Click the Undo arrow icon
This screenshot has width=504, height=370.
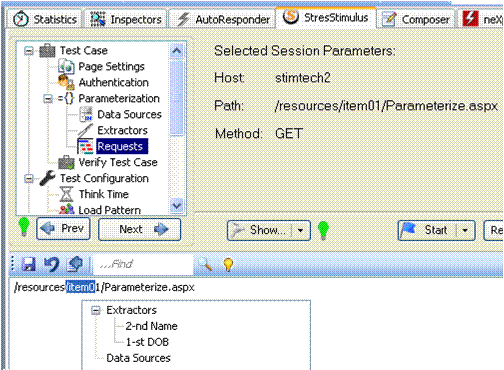pyautogui.click(x=52, y=264)
